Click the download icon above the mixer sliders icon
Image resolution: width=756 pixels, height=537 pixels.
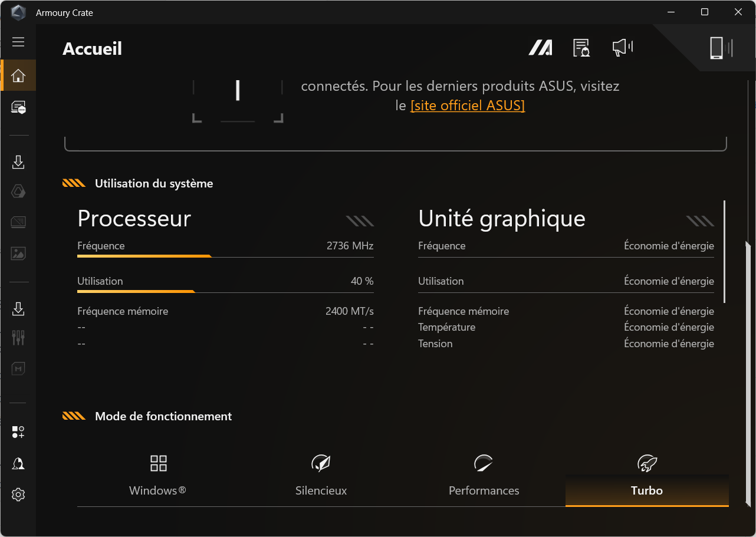click(x=18, y=308)
